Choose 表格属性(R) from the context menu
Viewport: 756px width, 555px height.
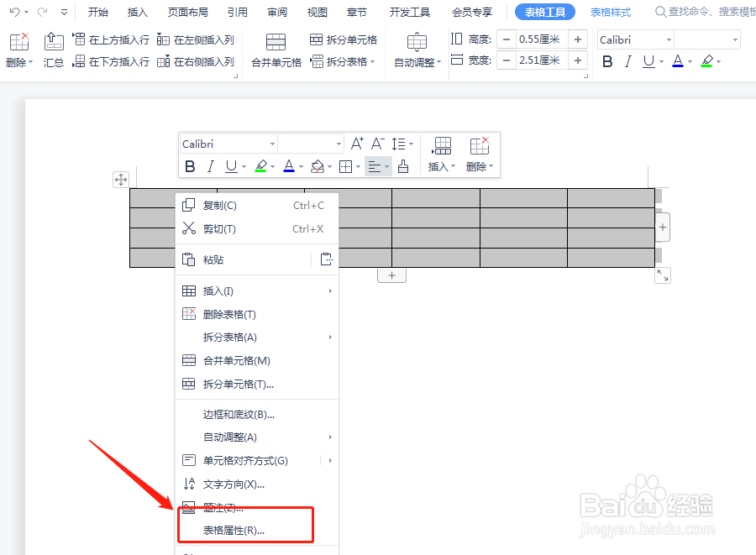click(x=234, y=530)
